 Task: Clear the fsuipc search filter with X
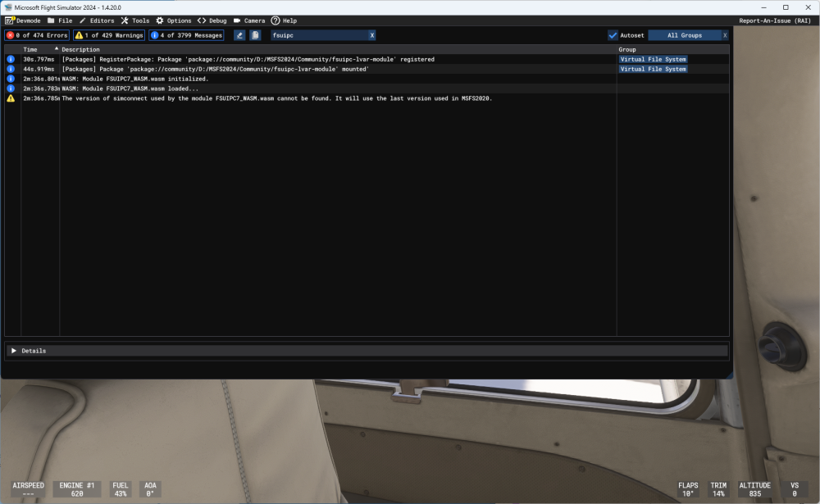point(371,35)
